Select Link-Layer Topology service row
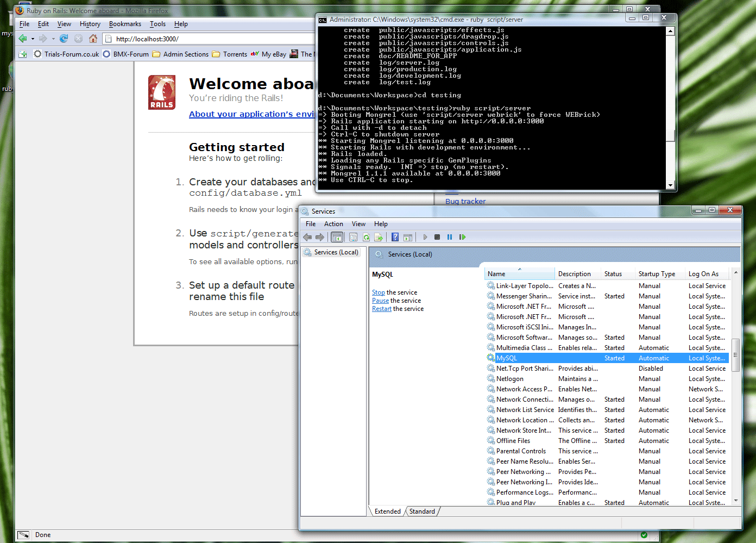Screen dimensions: 756x543 [x=607, y=286]
